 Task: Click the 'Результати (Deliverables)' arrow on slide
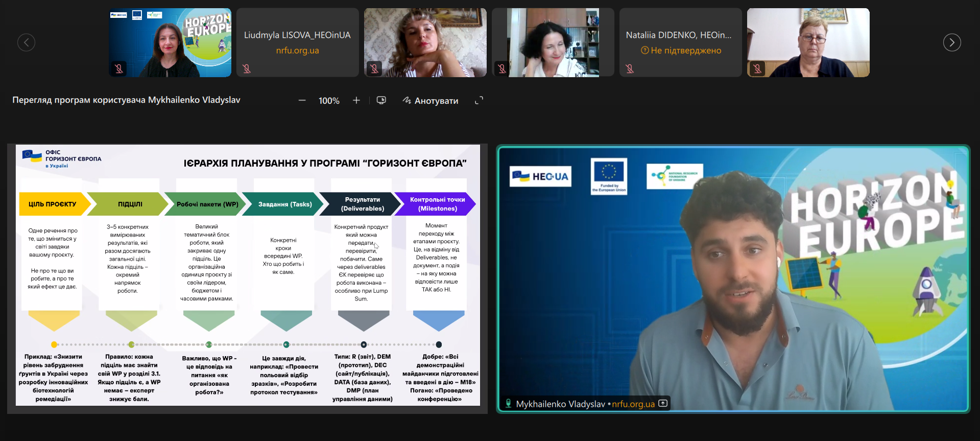[361, 204]
